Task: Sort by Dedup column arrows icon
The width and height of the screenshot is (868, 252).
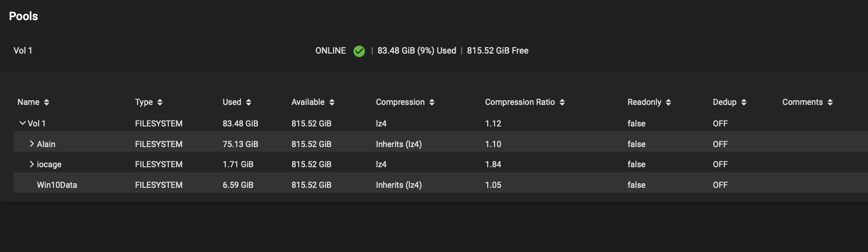Action: click(x=744, y=103)
